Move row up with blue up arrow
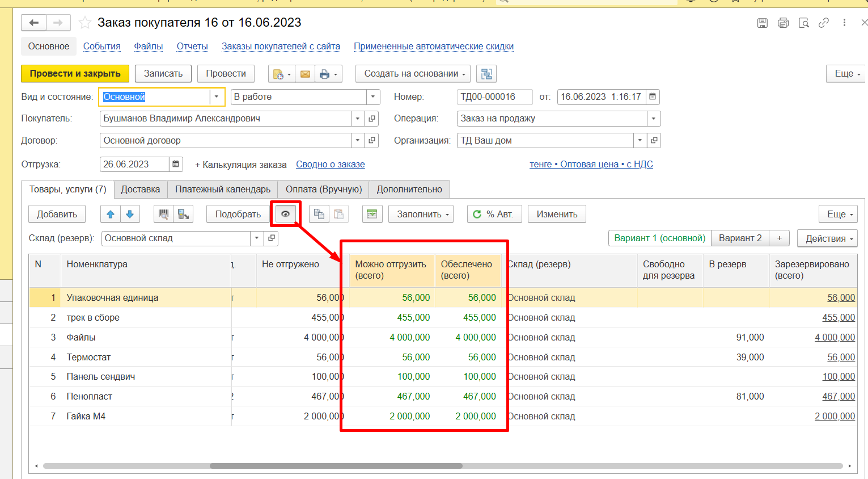The width and height of the screenshot is (868, 479). coord(111,214)
